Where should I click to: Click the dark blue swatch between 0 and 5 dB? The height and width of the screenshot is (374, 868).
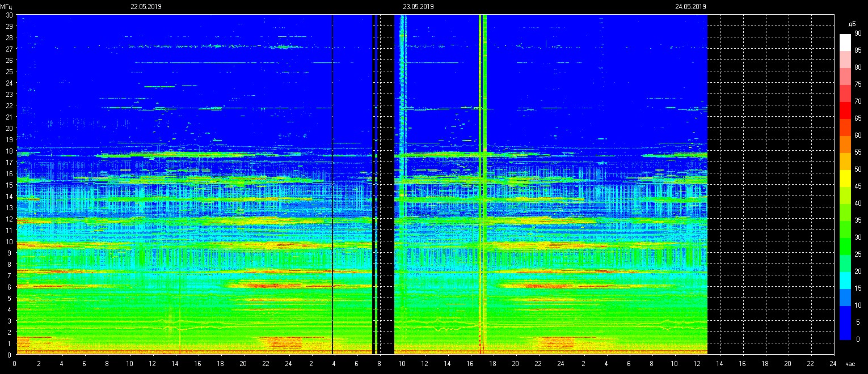[845, 331]
